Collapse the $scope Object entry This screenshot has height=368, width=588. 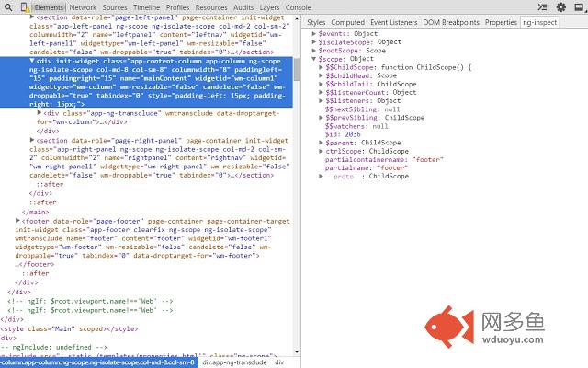click(x=314, y=59)
